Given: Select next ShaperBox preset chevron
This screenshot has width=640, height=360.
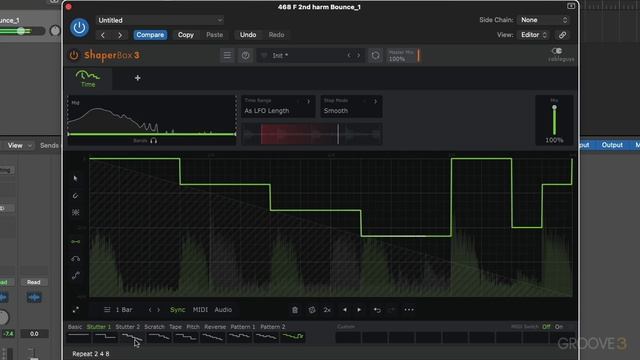Looking at the screenshot, I should 358,55.
